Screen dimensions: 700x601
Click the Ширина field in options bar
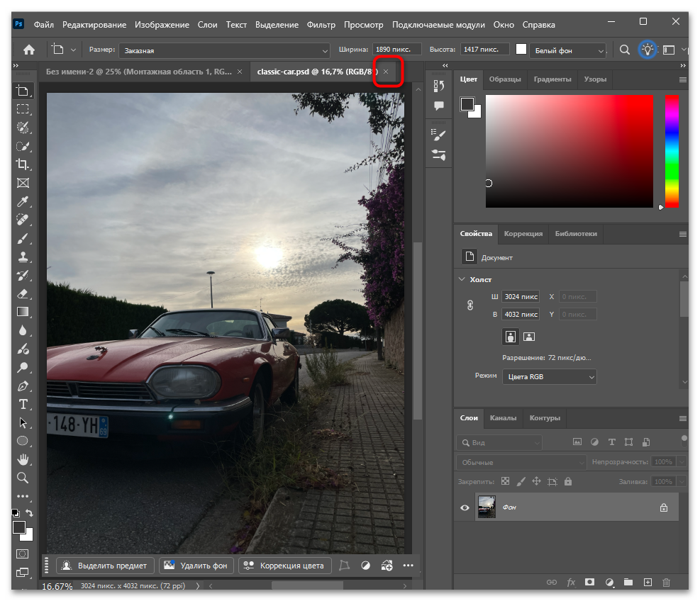point(396,50)
